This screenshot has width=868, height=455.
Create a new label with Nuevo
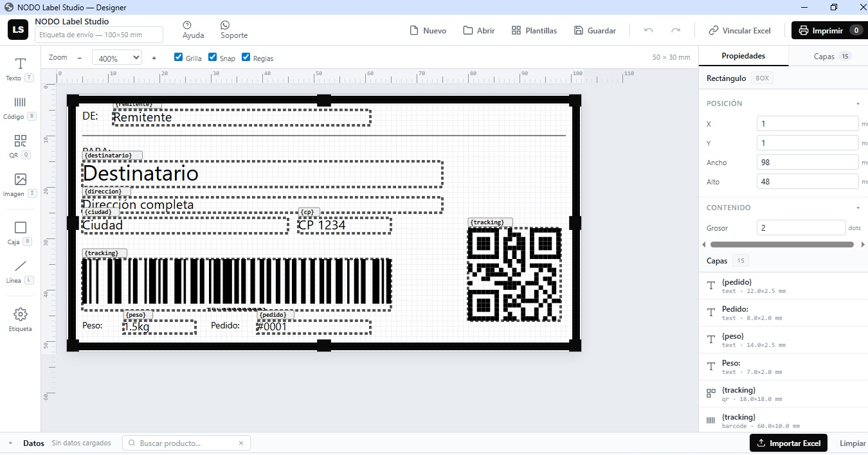(x=428, y=30)
